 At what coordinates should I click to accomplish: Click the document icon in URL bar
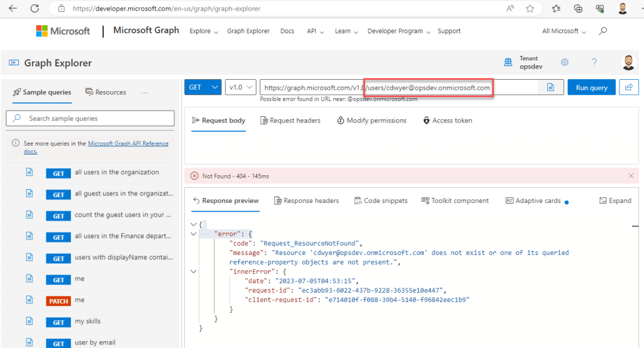550,87
